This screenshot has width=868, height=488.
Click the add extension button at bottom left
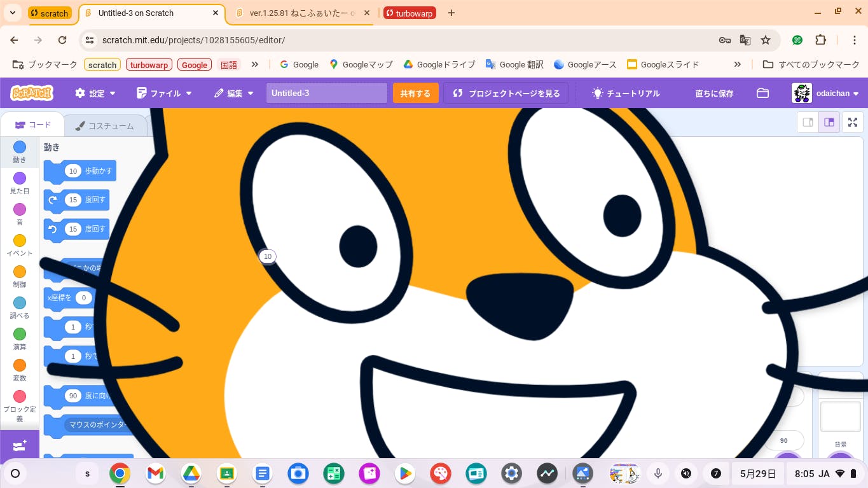tap(20, 445)
